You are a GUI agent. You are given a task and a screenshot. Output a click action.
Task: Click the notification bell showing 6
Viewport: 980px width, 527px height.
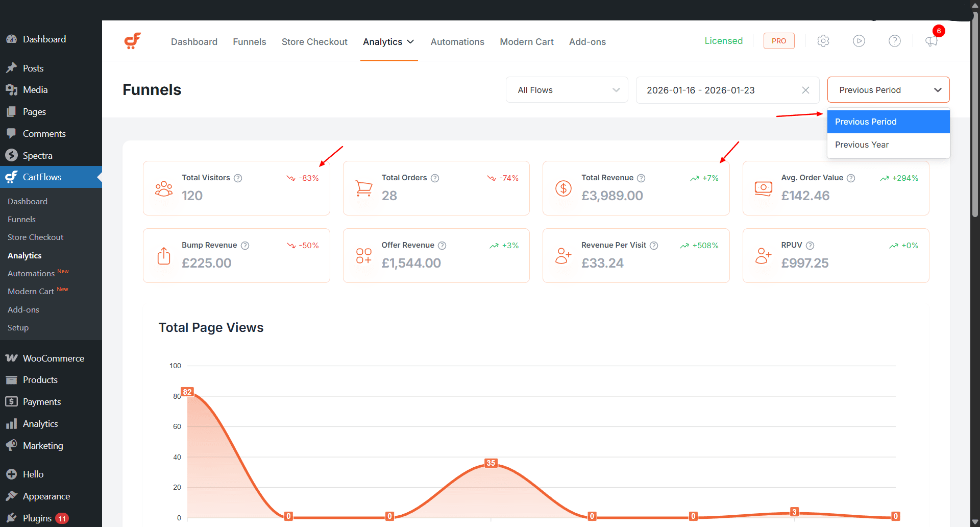930,42
